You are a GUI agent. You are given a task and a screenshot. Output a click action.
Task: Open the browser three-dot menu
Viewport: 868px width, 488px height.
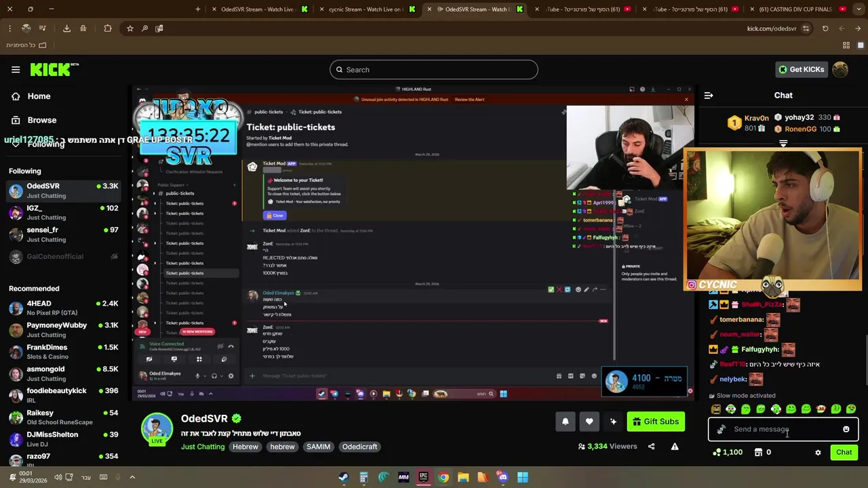pyautogui.click(x=9, y=28)
